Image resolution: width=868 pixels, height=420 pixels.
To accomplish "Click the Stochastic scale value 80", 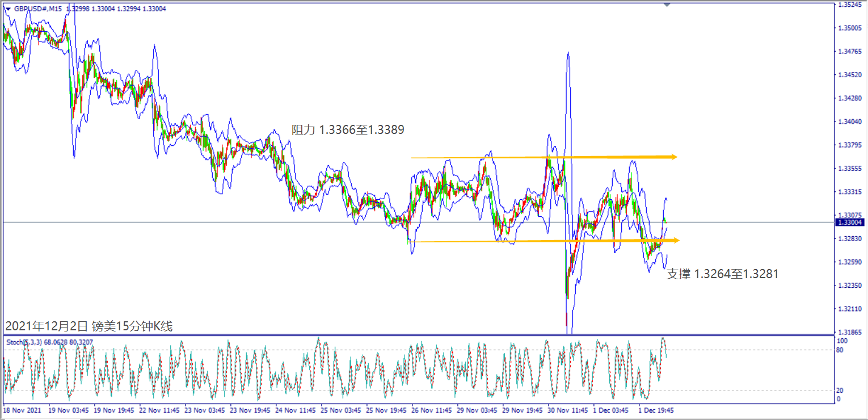I will coord(841,350).
